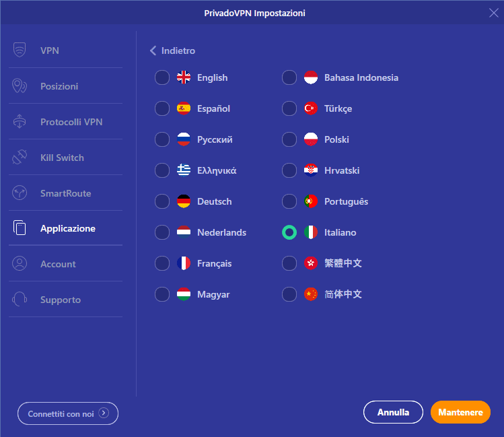Select the Español radio button

click(162, 108)
